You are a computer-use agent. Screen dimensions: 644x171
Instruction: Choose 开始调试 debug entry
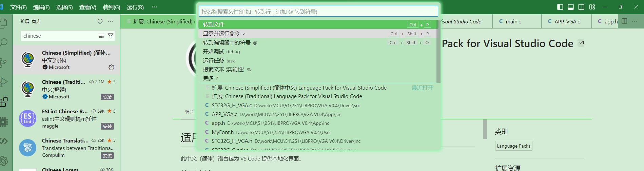point(318,52)
